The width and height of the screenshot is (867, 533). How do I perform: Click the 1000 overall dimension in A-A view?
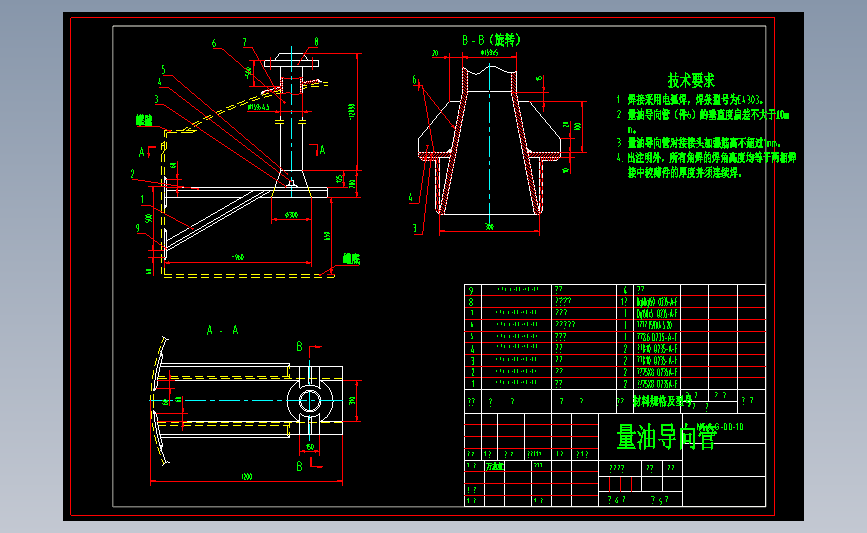pyautogui.click(x=247, y=477)
